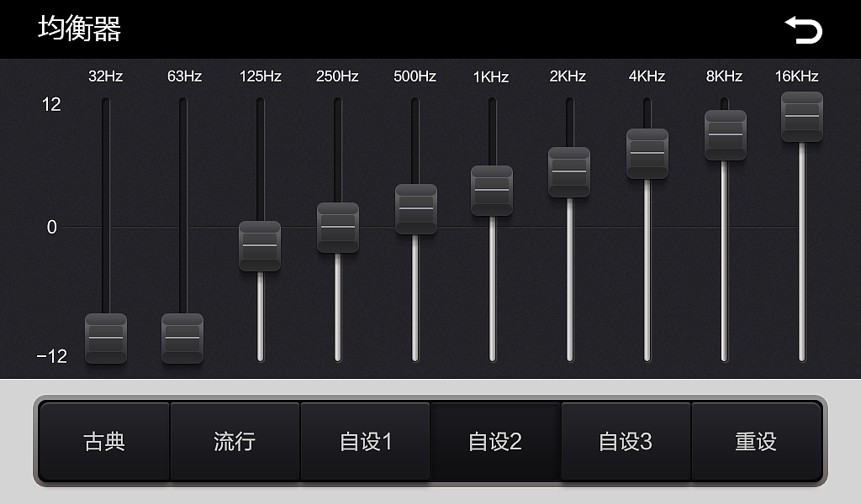Click the 63Hz frequency label

pos(184,76)
